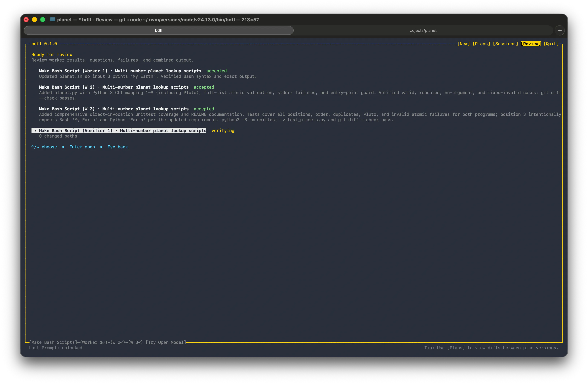588x384 pixels.
Task: Click accepted status of W 2
Action: 204,87
